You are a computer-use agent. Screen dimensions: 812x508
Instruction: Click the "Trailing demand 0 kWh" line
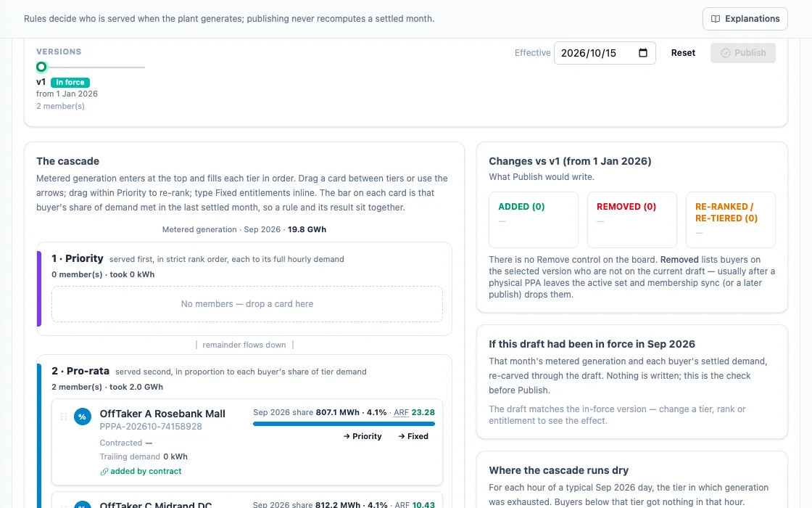(144, 456)
